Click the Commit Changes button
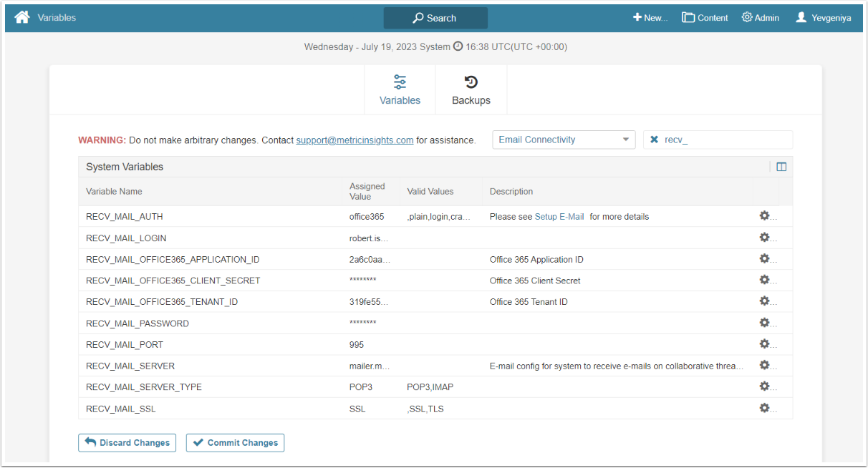 coord(235,443)
